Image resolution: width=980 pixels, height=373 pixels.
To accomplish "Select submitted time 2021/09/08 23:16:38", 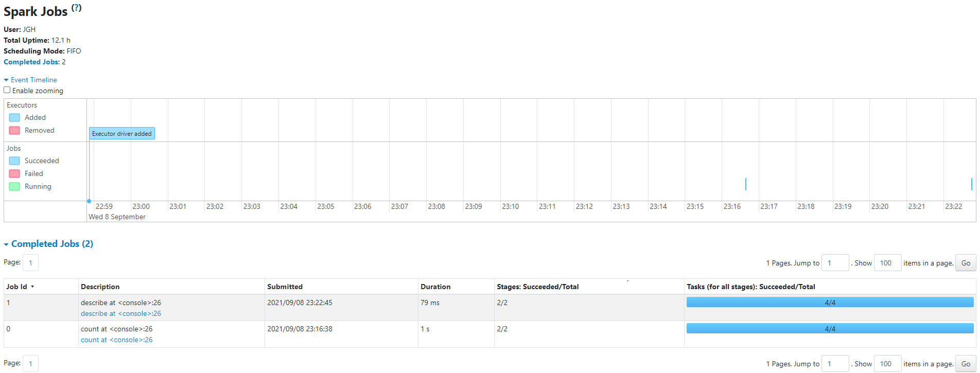I will (300, 329).
